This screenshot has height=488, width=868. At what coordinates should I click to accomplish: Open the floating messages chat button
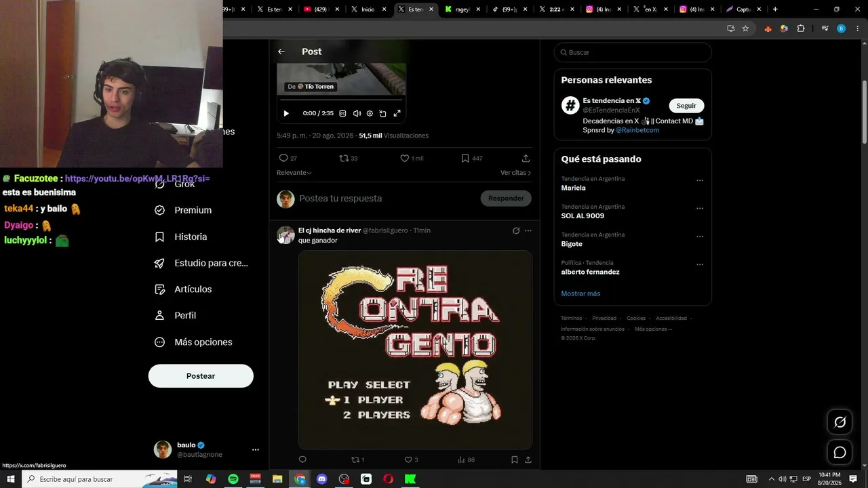tap(840, 452)
